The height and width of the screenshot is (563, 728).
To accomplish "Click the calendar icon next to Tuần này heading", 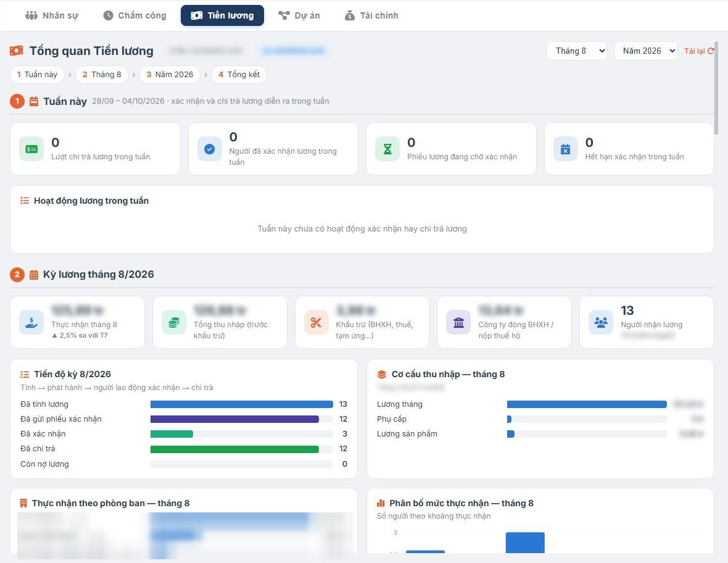I will point(34,101).
